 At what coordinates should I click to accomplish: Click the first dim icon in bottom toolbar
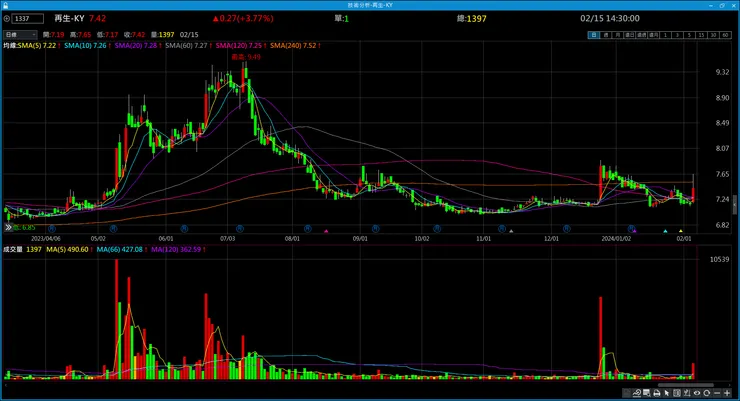(x=627, y=393)
